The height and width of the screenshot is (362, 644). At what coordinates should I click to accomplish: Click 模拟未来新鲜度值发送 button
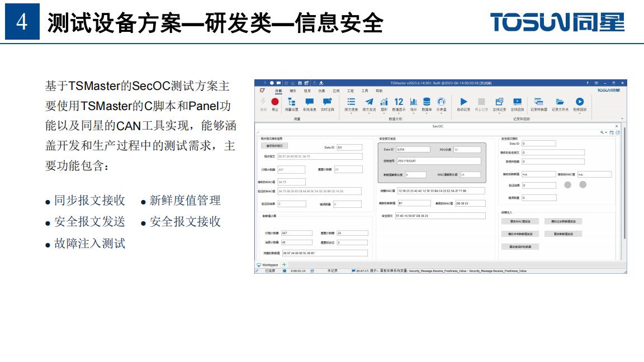tap(520, 234)
